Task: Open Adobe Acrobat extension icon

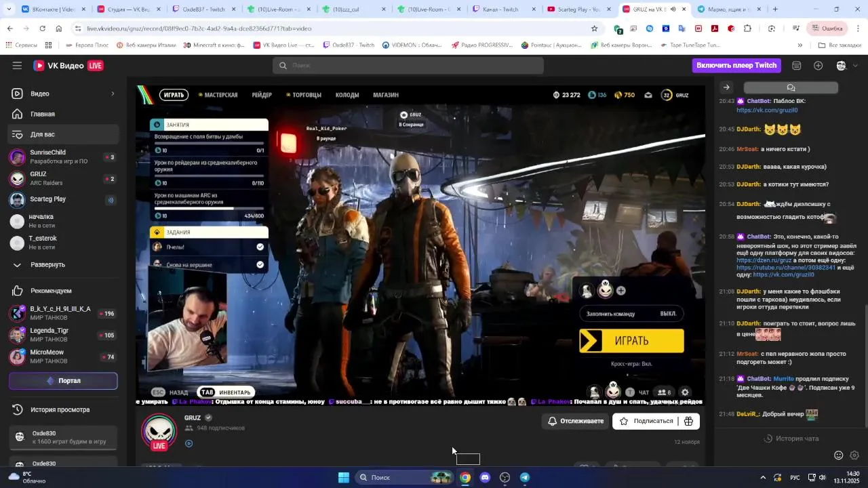Action: coord(715,28)
